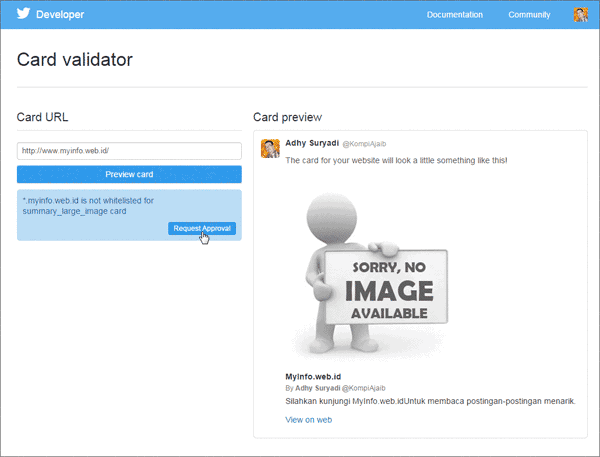Click the Card preview heading
Screen dimensions: 600x457
click(287, 117)
